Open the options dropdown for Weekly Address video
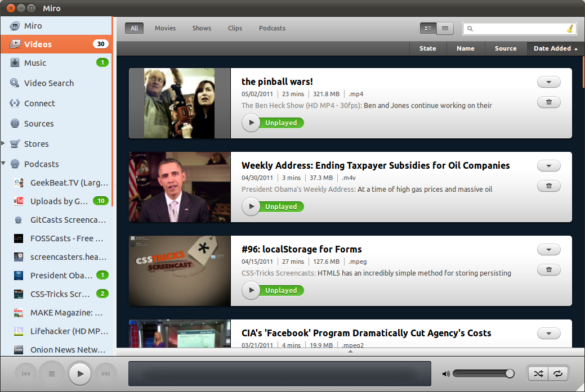 (549, 166)
